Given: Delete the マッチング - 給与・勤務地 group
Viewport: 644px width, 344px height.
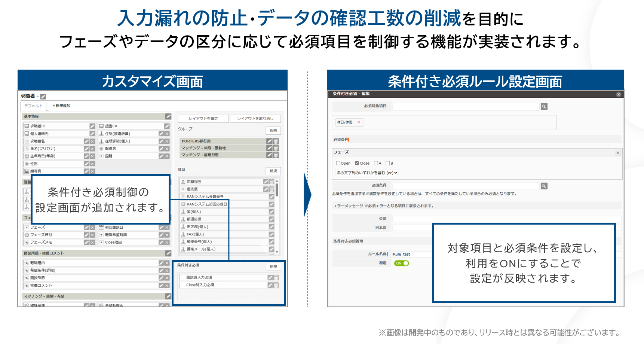Looking at the screenshot, I should (x=276, y=148).
